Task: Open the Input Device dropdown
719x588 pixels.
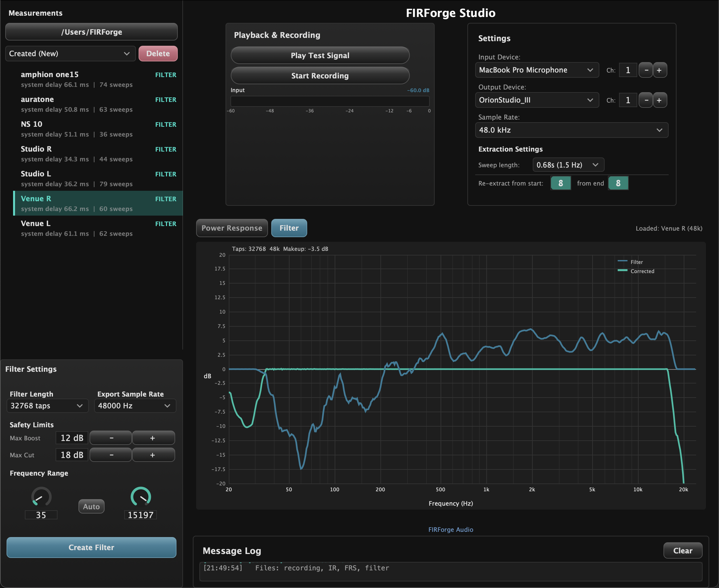Action: click(536, 70)
